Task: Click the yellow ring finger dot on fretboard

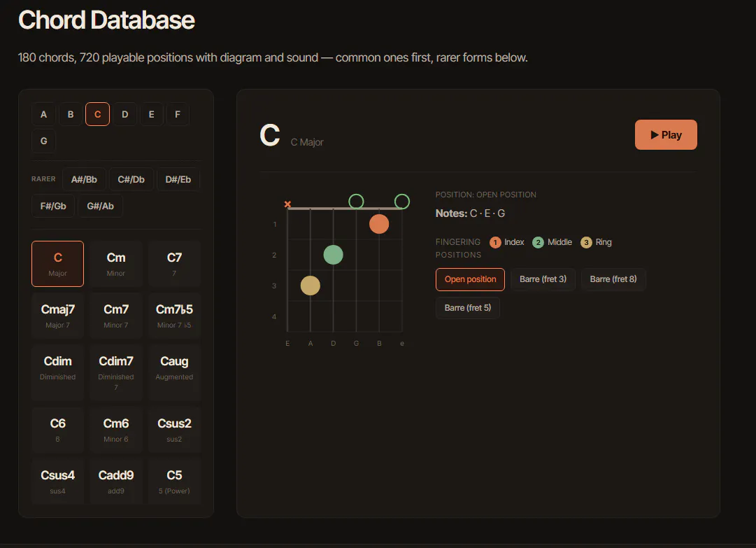Action: [311, 286]
